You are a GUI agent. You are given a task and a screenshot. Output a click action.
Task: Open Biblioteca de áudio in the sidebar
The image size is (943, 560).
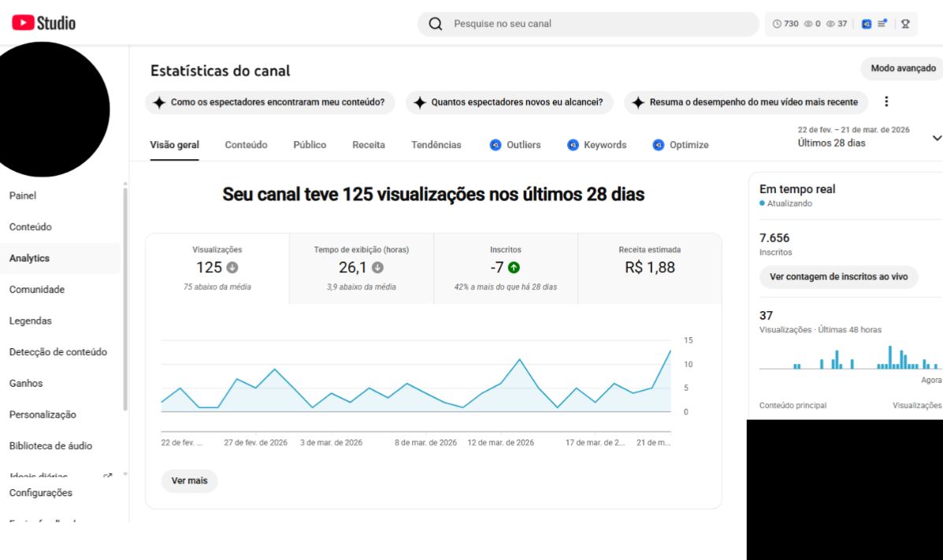(x=60, y=446)
